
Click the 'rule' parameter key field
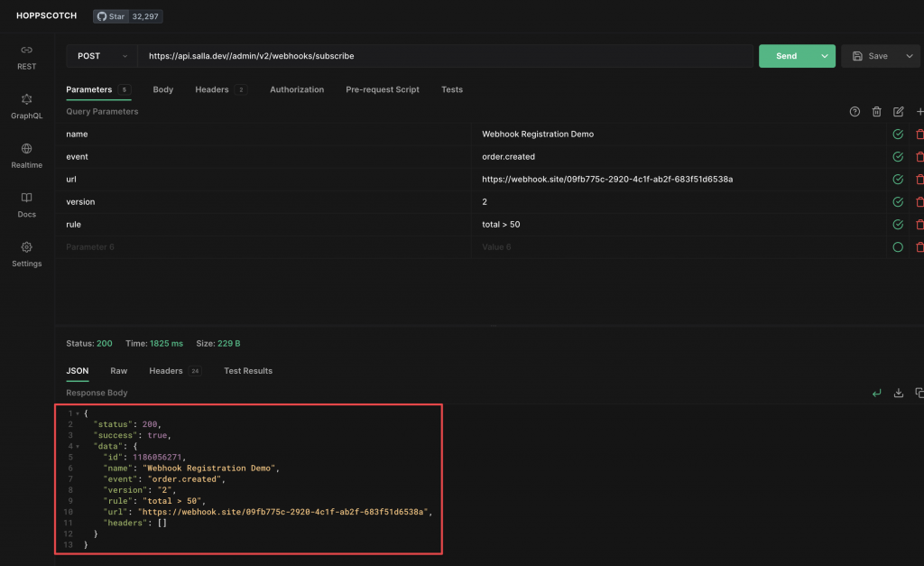[x=263, y=224]
